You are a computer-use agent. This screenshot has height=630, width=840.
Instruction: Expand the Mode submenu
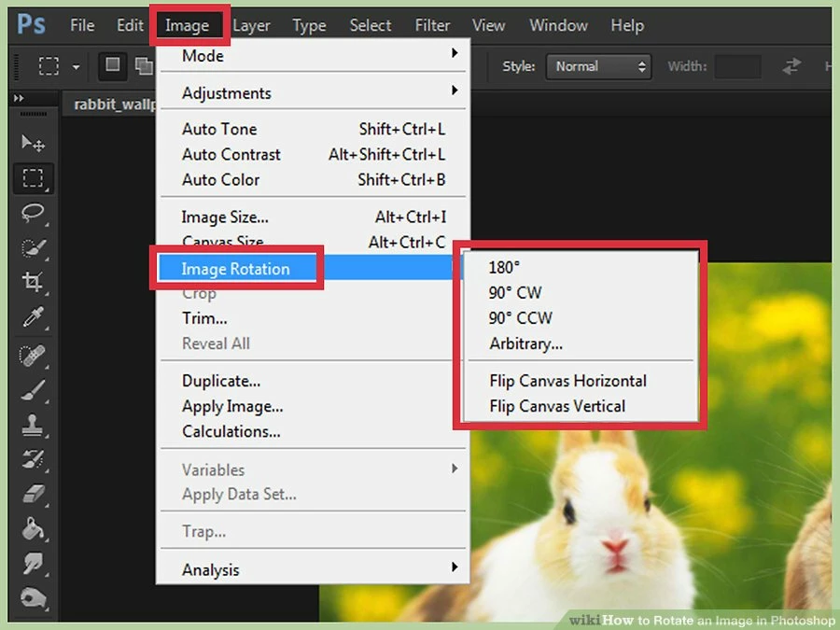[314, 55]
